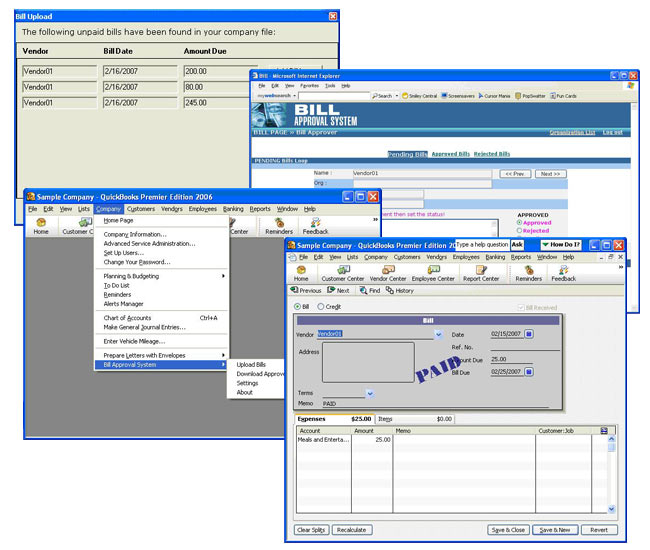650x550 pixels.
Task: Toggle Bill Received checkbox
Action: point(521,308)
